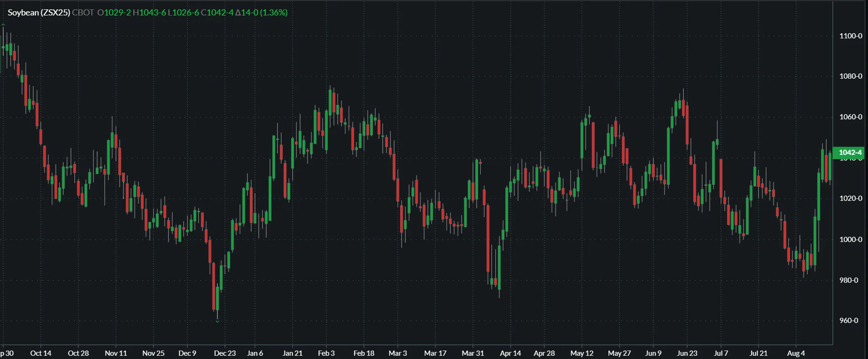Click the 1.36% change value in header
The height and width of the screenshot is (359, 868).
tap(274, 13)
